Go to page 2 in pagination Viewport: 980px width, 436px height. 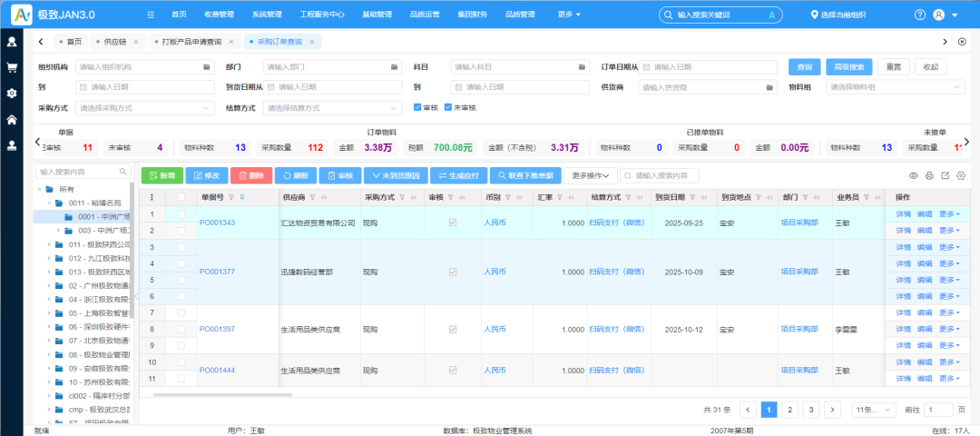[x=790, y=410]
